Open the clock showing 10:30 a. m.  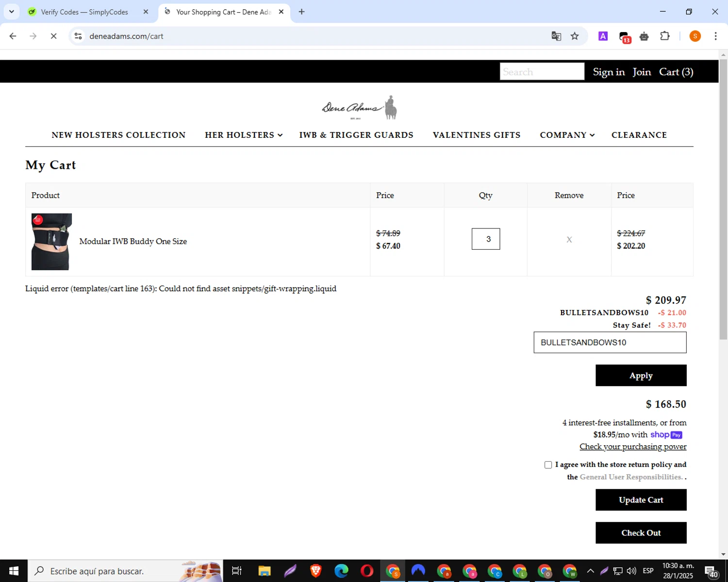click(678, 571)
